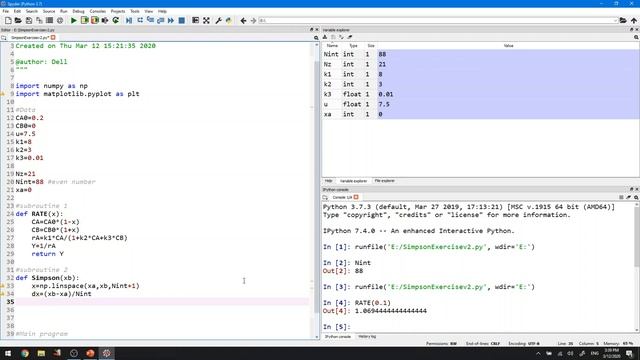
Task: Click the save all files icon
Action: [39, 20]
